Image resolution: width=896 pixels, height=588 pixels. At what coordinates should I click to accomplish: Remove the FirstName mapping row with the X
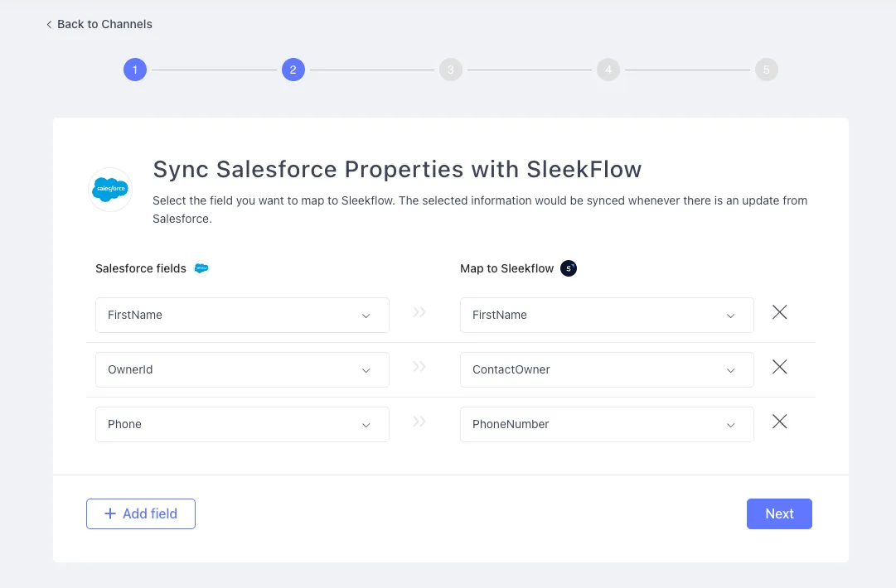(779, 312)
